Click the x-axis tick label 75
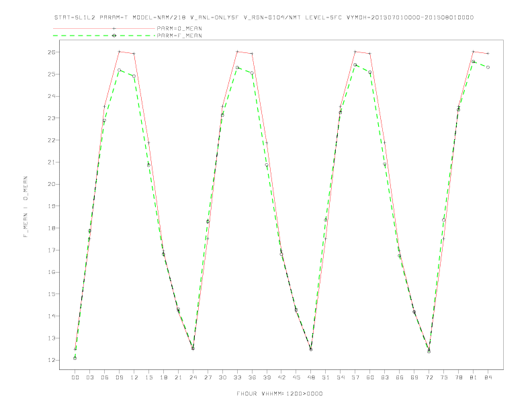This screenshot has width=532, height=411. (x=444, y=377)
